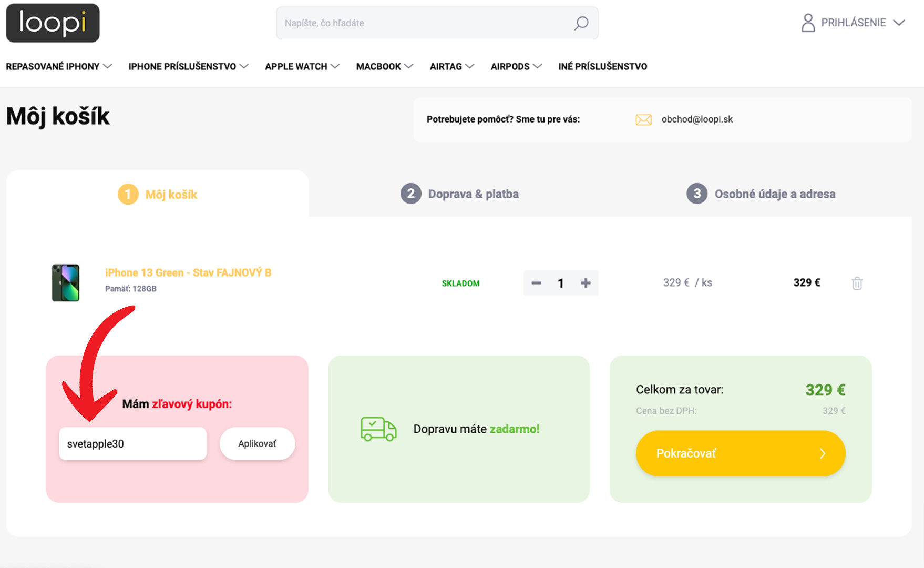Open Iné príslušenstvo menu item
The width and height of the screenshot is (924, 568).
pyautogui.click(x=602, y=66)
